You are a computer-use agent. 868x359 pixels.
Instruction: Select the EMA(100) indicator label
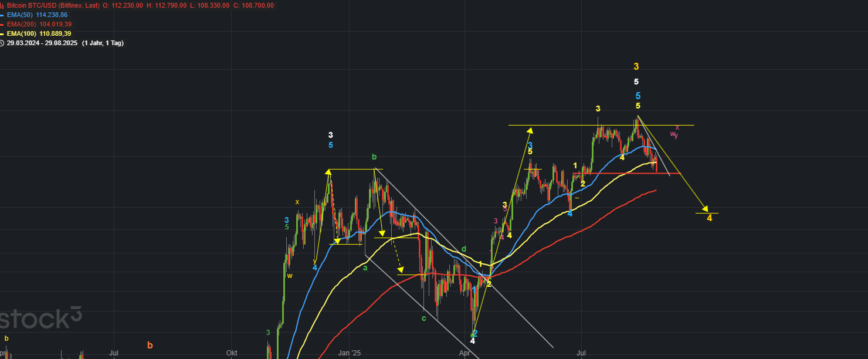(22, 33)
